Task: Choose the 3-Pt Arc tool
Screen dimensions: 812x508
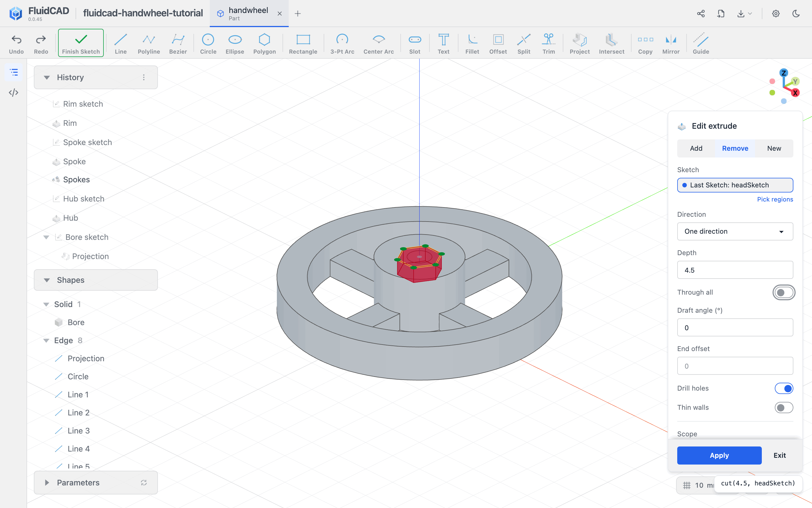Action: [342, 44]
